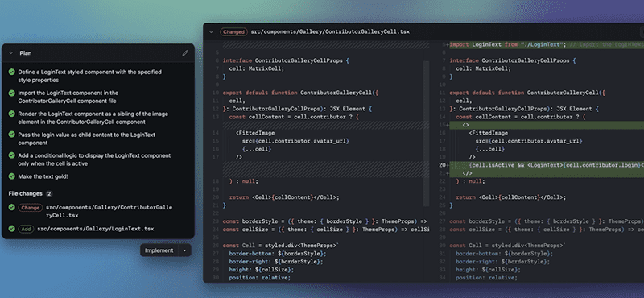Click the green Add tag in file changes
Viewport: 644px width, 298px height.
point(26,229)
